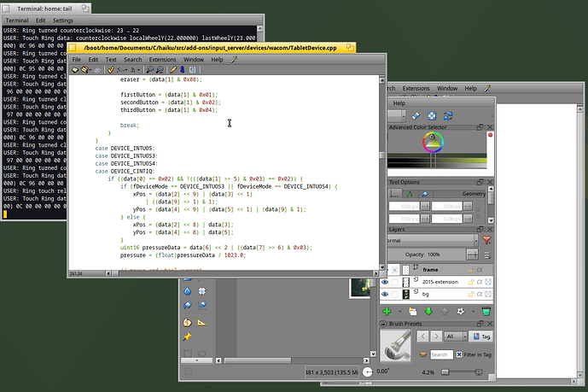
Task: Click the Tag button in Brush Presets
Action: click(x=481, y=336)
